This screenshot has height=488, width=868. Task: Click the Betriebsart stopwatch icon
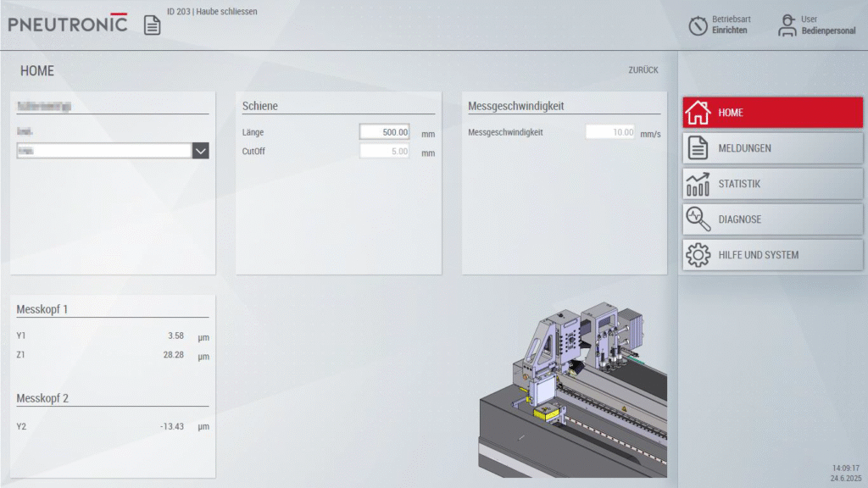(698, 25)
